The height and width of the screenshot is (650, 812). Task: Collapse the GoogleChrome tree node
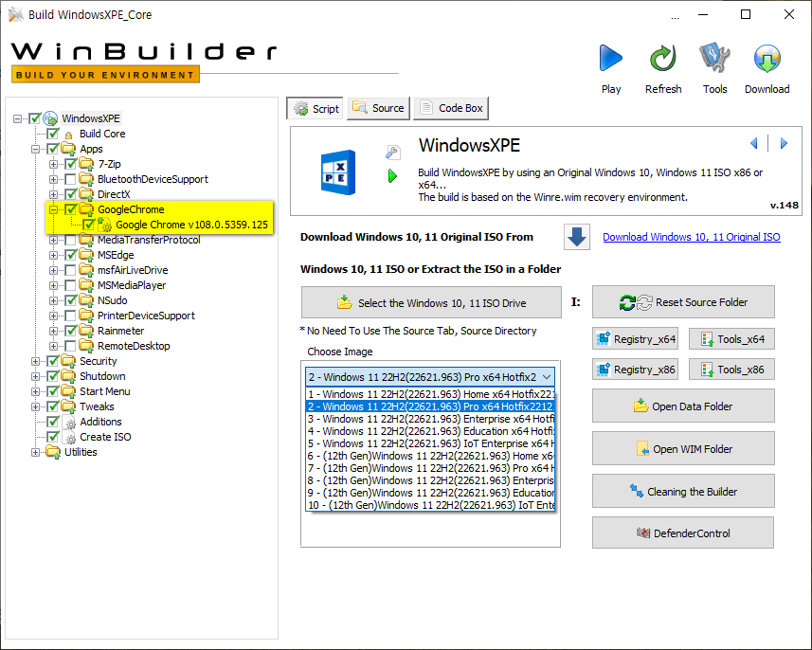[x=53, y=209]
